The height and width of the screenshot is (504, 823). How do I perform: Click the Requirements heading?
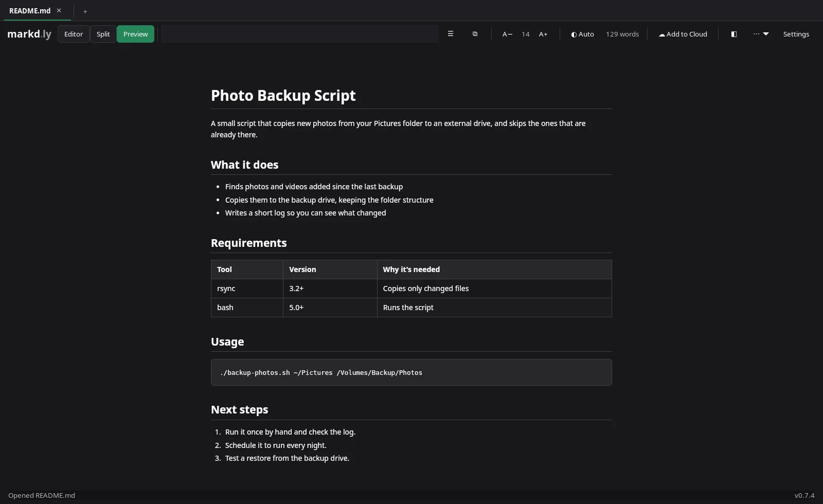point(248,243)
